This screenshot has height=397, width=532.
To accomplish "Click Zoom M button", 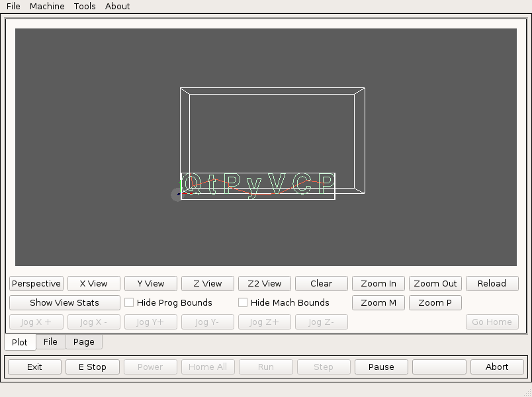I will 378,302.
